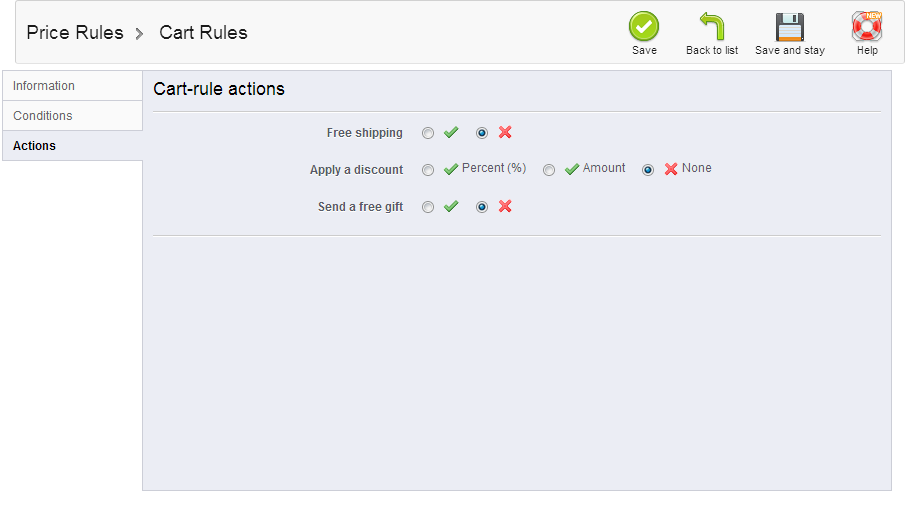Image resolution: width=914 pixels, height=506 pixels.
Task: Disable Free shipping with the no radio button
Action: 482,133
